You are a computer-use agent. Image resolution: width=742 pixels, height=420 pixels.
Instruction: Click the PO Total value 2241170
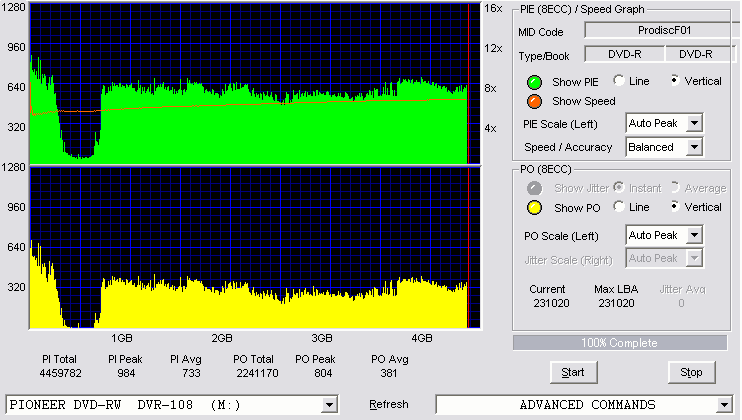[x=257, y=373]
